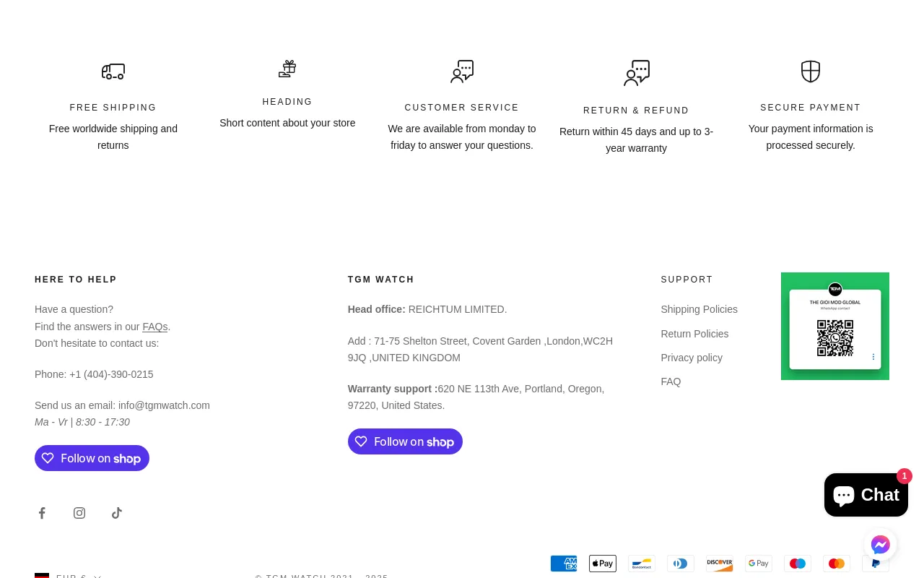The width and height of the screenshot is (924, 578).
Task: Open the Privacy policy link
Action: coord(692,358)
